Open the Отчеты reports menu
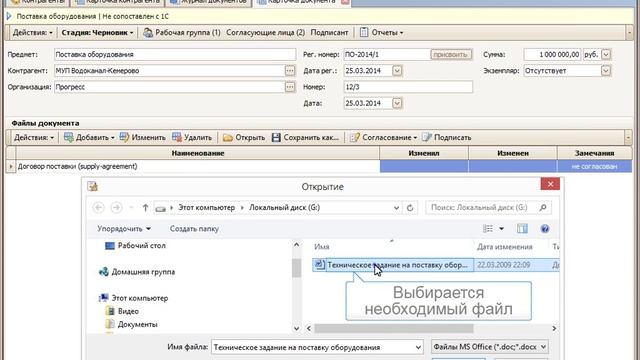This screenshot has width=640, height=360. [382, 32]
